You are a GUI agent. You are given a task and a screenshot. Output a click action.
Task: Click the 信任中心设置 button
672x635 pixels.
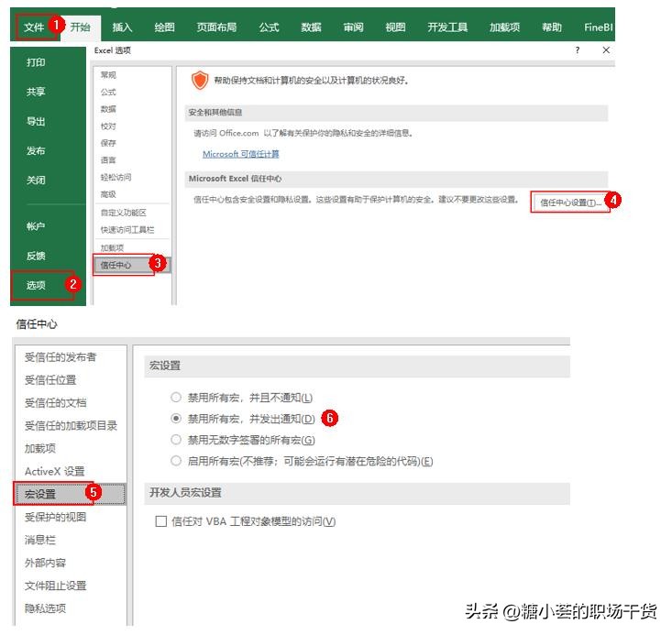coord(570,203)
